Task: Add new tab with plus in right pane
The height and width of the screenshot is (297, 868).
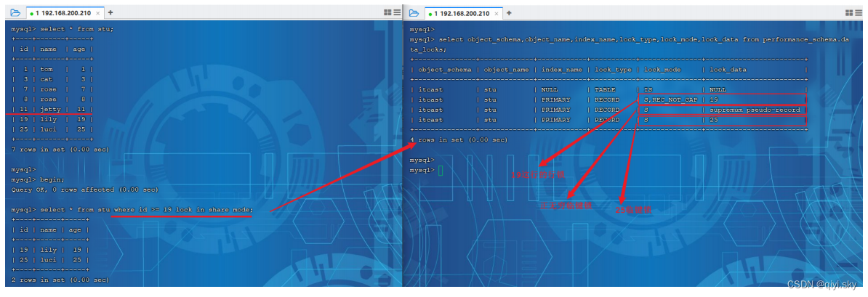Action: point(509,13)
